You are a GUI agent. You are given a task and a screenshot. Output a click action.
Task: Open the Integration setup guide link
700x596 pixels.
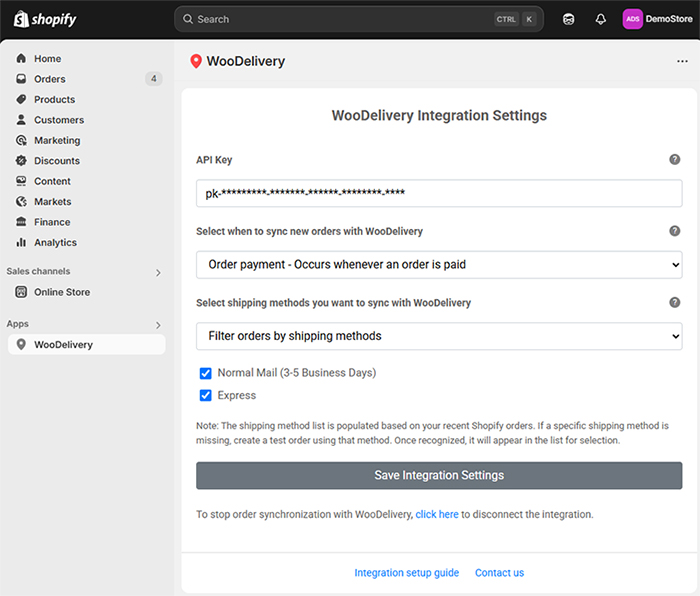pyautogui.click(x=406, y=573)
